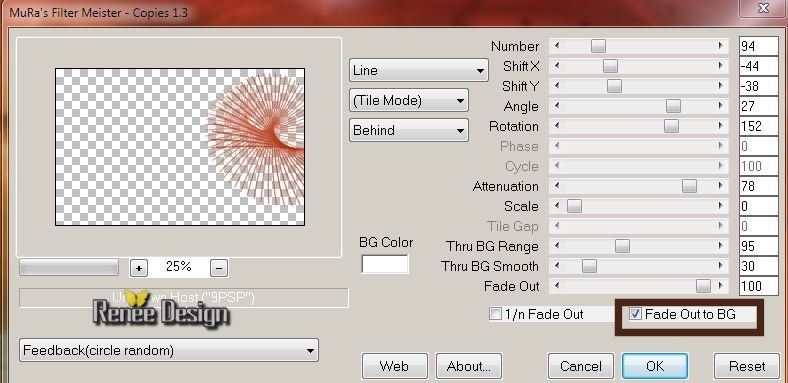Click the Shift X slider right arrow
This screenshot has height=383, width=788.
[x=721, y=66]
